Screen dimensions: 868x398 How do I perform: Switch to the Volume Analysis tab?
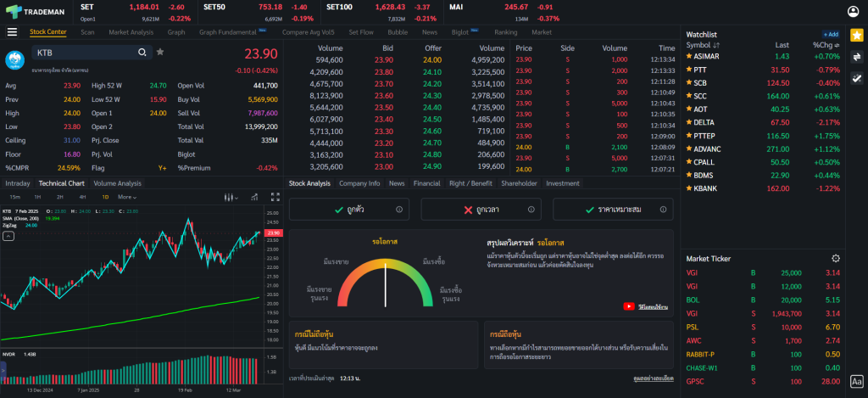click(117, 183)
